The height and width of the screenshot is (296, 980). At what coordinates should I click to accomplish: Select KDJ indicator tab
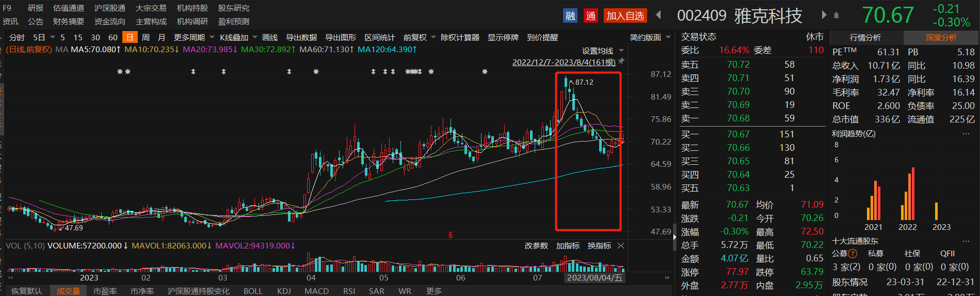coord(284,291)
